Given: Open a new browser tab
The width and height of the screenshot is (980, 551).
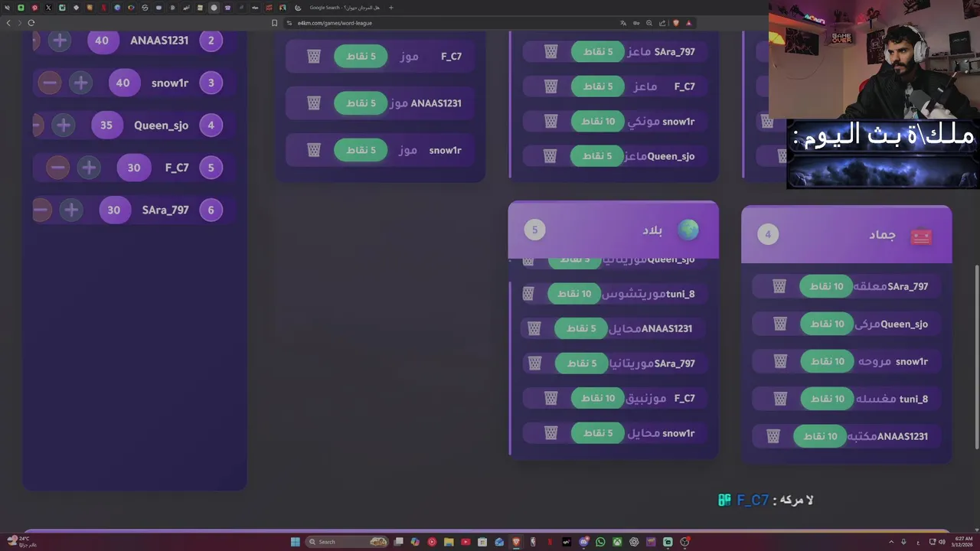Looking at the screenshot, I should tap(391, 8).
